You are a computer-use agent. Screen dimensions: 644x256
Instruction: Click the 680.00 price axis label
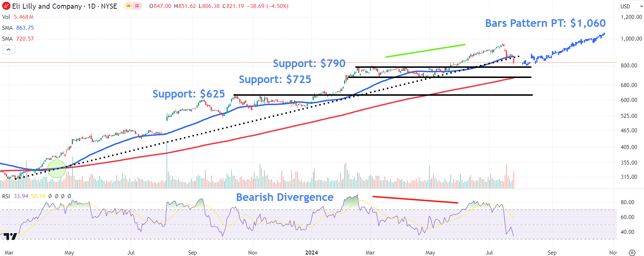[x=629, y=85]
